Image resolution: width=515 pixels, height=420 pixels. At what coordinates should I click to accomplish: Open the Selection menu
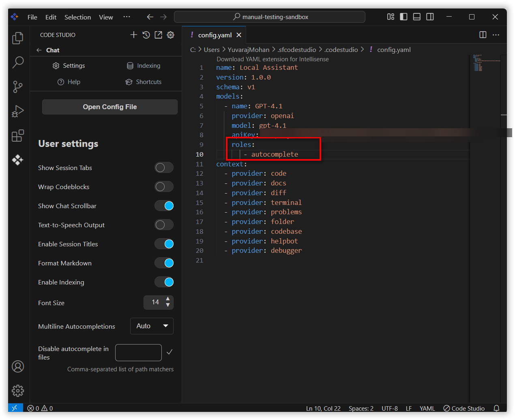(77, 17)
